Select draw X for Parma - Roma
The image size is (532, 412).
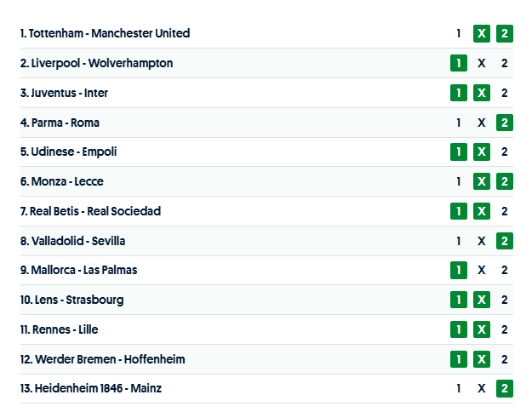[x=482, y=123]
